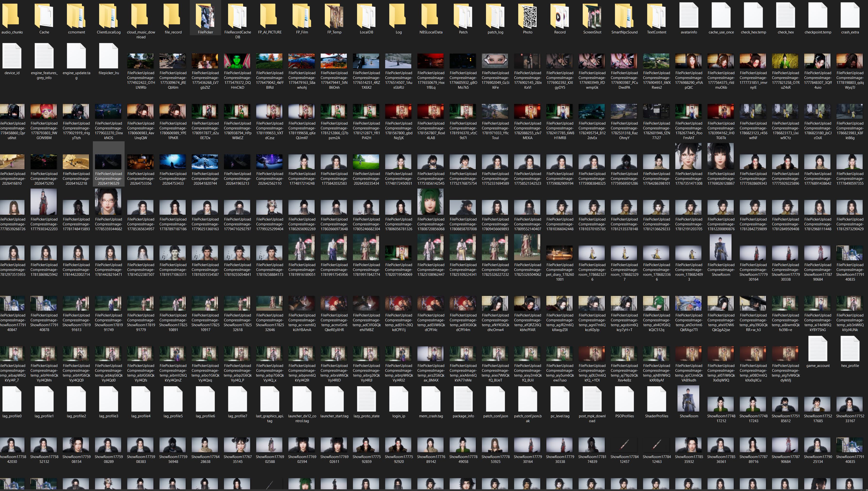Click the lag_profile3 file icon
Screen dimensions: 868x491
[x=109, y=399]
